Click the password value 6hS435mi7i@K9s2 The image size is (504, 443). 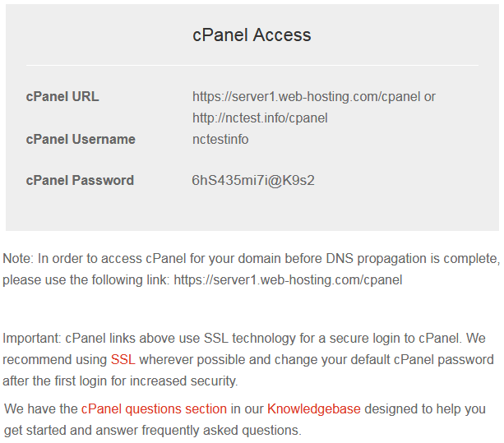tap(253, 181)
